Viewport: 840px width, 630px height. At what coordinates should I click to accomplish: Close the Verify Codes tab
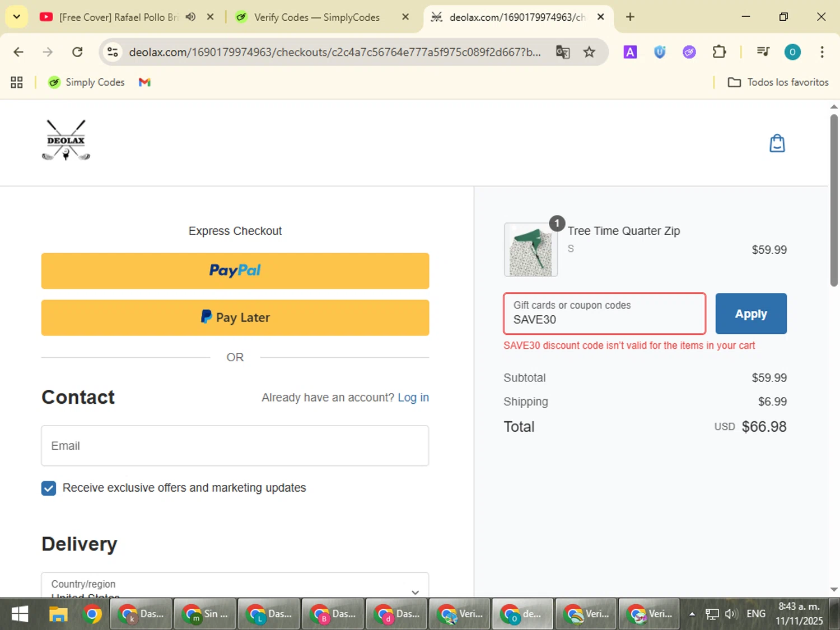click(405, 17)
